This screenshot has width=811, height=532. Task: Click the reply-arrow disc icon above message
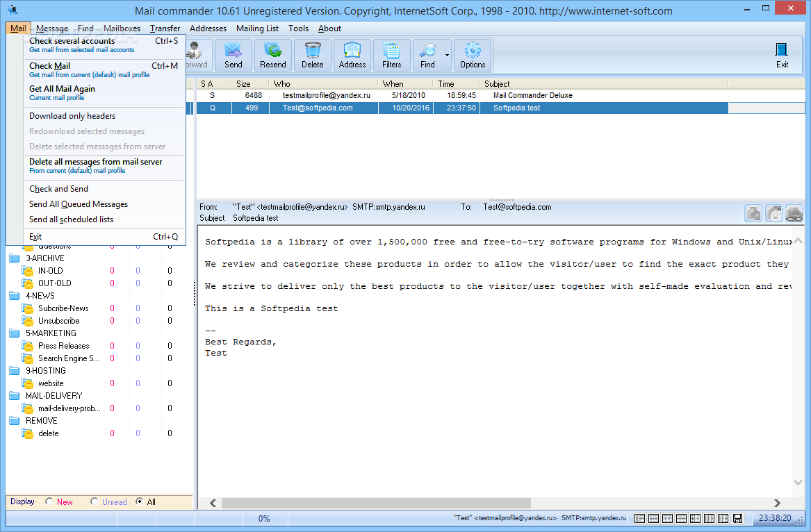tap(773, 213)
